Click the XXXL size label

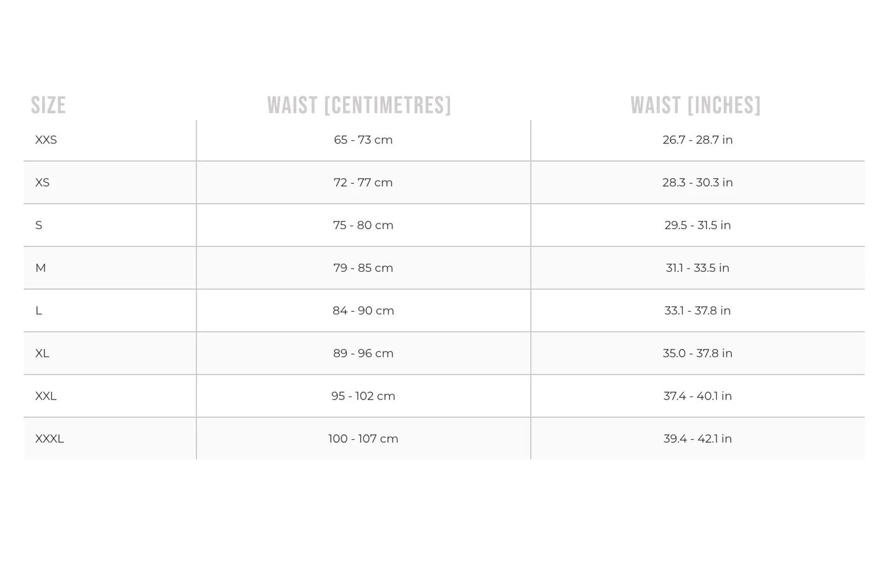click(x=49, y=439)
